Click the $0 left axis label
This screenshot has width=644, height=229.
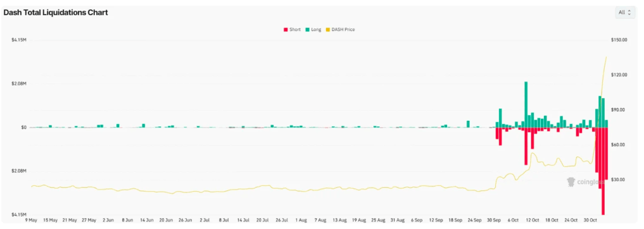(x=24, y=127)
